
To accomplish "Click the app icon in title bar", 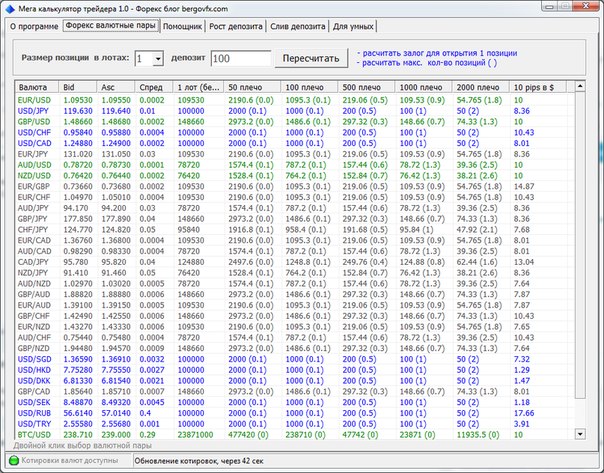I will (x=10, y=8).
